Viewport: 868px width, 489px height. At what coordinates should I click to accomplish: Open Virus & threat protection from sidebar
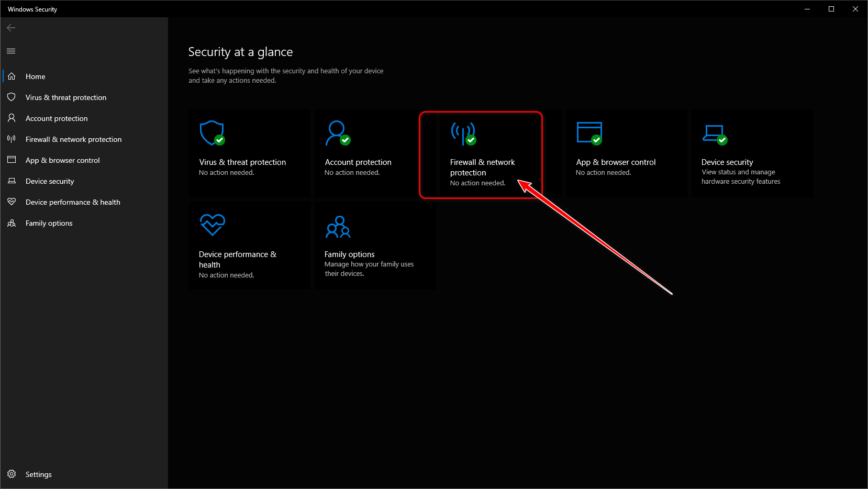pyautogui.click(x=66, y=97)
